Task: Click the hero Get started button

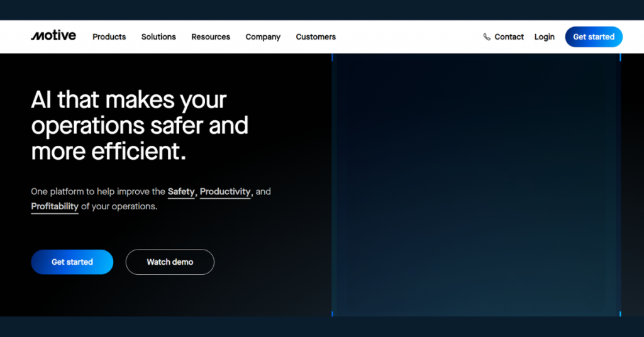Action: 72,262
